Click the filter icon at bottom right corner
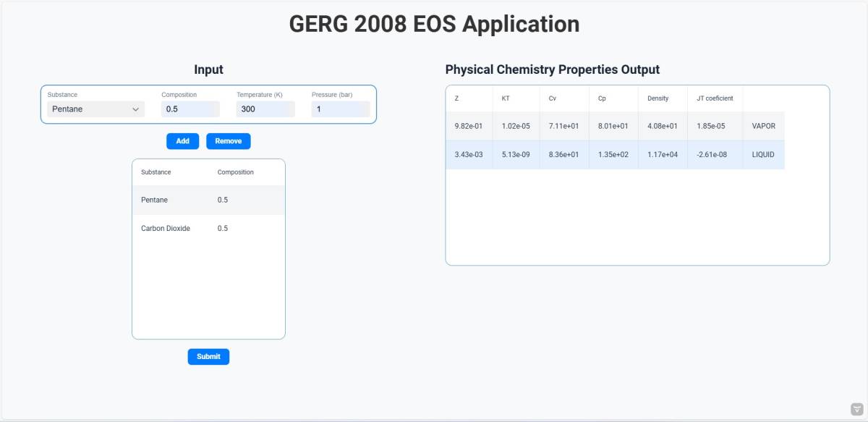The width and height of the screenshot is (868, 422). tap(857, 409)
